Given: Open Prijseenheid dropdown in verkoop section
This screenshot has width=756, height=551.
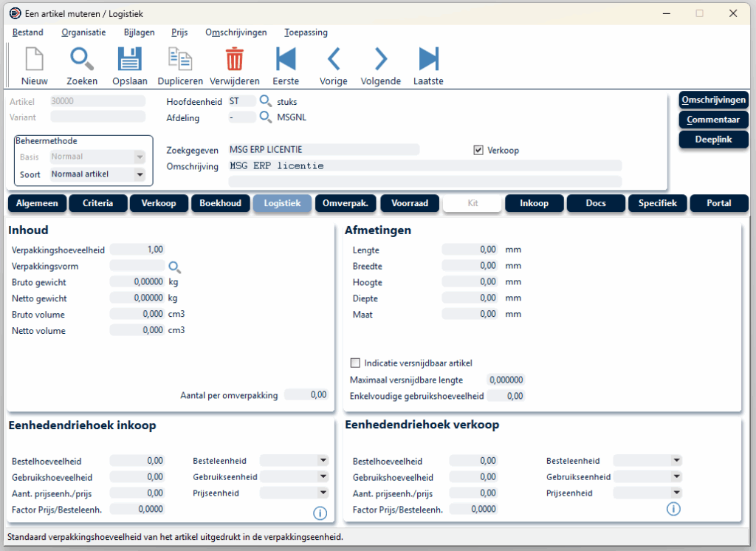Looking at the screenshot, I should 676,493.
